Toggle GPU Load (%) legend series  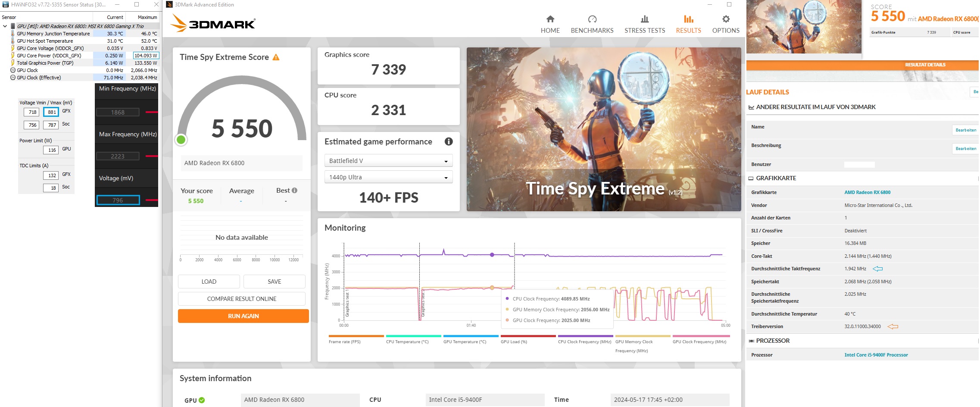pyautogui.click(x=528, y=339)
